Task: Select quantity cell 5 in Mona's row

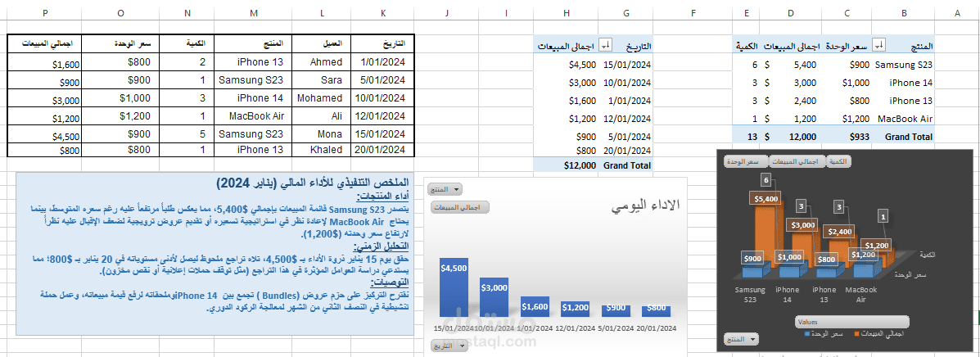Action: [187, 133]
